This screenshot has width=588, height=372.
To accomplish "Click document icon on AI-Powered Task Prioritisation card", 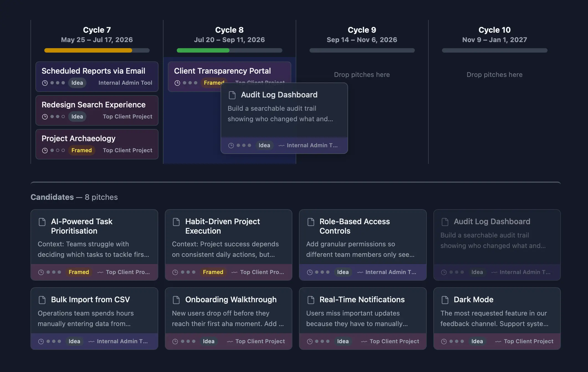I will 42,222.
